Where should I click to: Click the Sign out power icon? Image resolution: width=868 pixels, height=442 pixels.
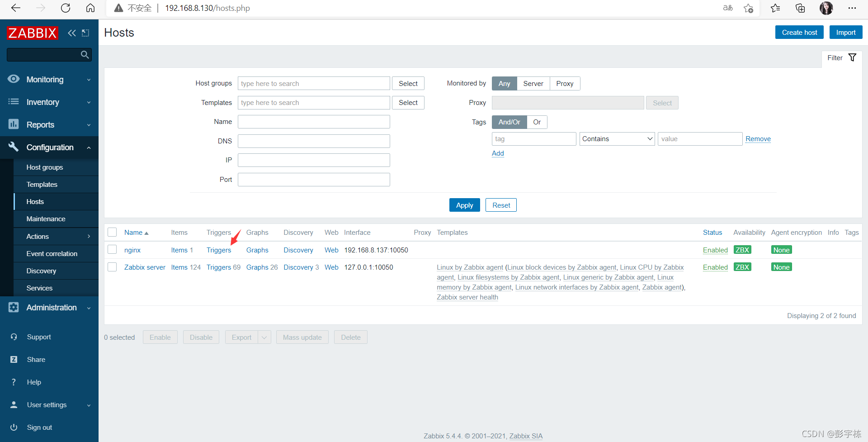pyautogui.click(x=14, y=428)
